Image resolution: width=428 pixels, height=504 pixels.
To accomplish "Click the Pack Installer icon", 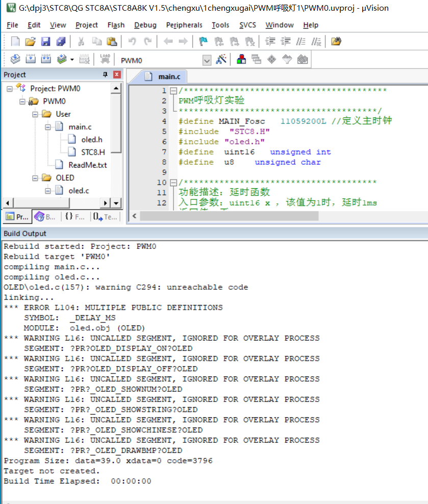I will (303, 59).
